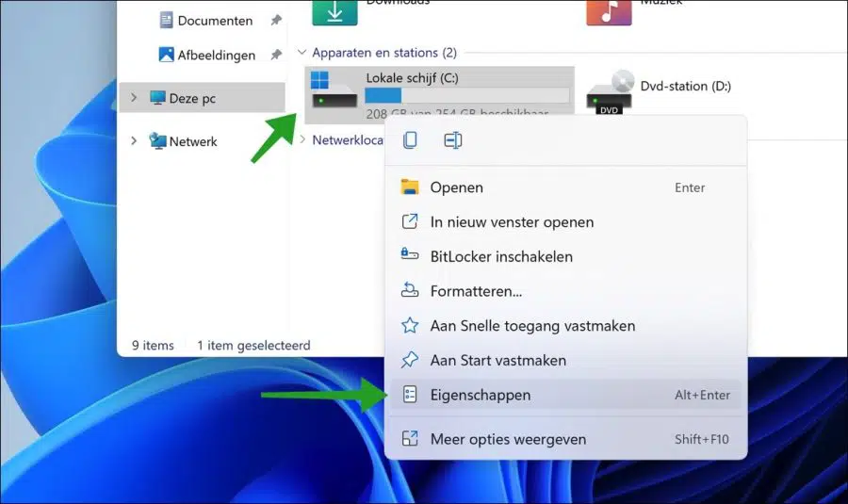Click the Apparaten en stations (2) header
The height and width of the screenshot is (504, 848).
(x=384, y=53)
